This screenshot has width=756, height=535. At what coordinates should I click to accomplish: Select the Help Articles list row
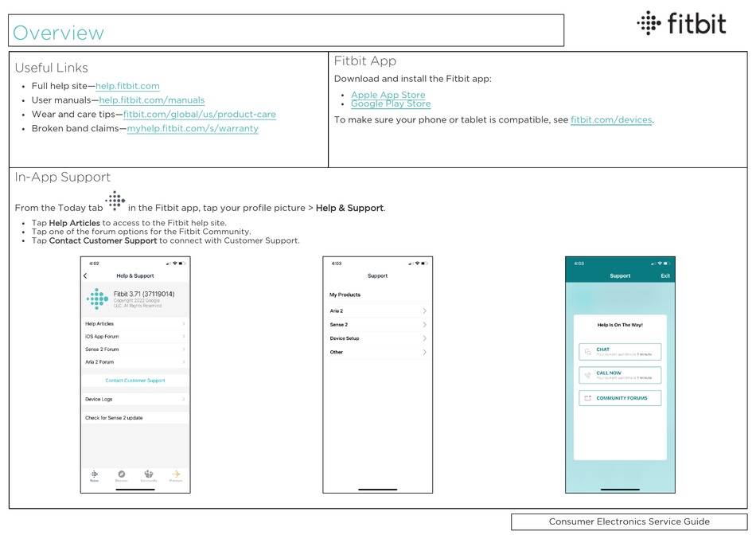click(x=135, y=324)
